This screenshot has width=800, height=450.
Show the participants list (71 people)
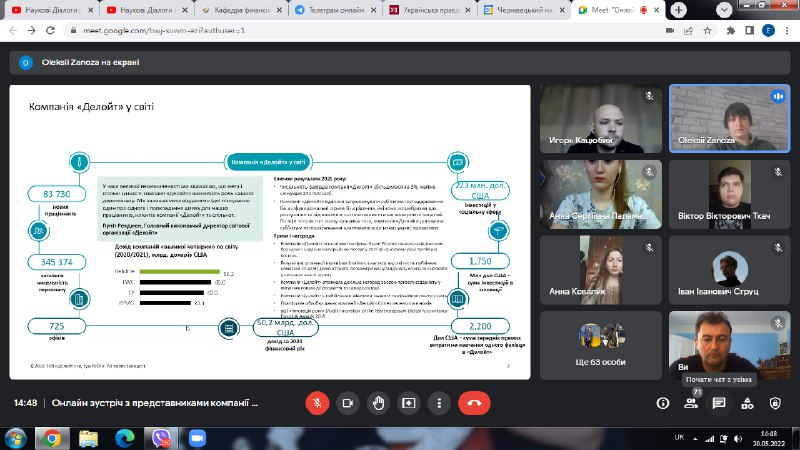point(691,404)
